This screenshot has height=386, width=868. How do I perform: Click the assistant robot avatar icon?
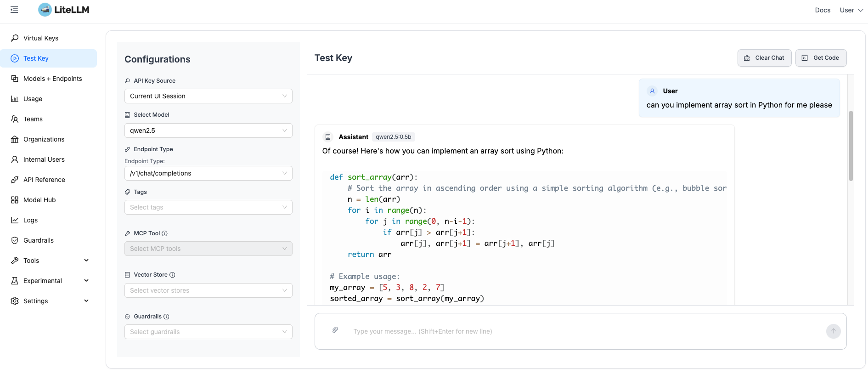(x=328, y=137)
